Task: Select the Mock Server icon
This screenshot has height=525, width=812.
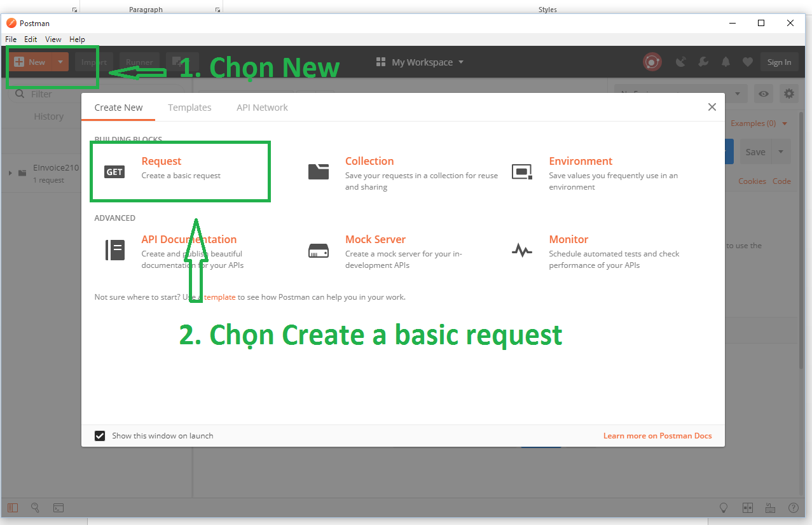Action: (x=319, y=251)
